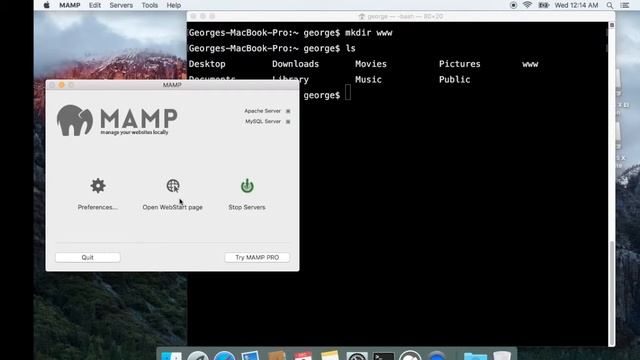The height and width of the screenshot is (360, 640).
Task: Click 'Music' in the Terminal listing
Action: (368, 80)
